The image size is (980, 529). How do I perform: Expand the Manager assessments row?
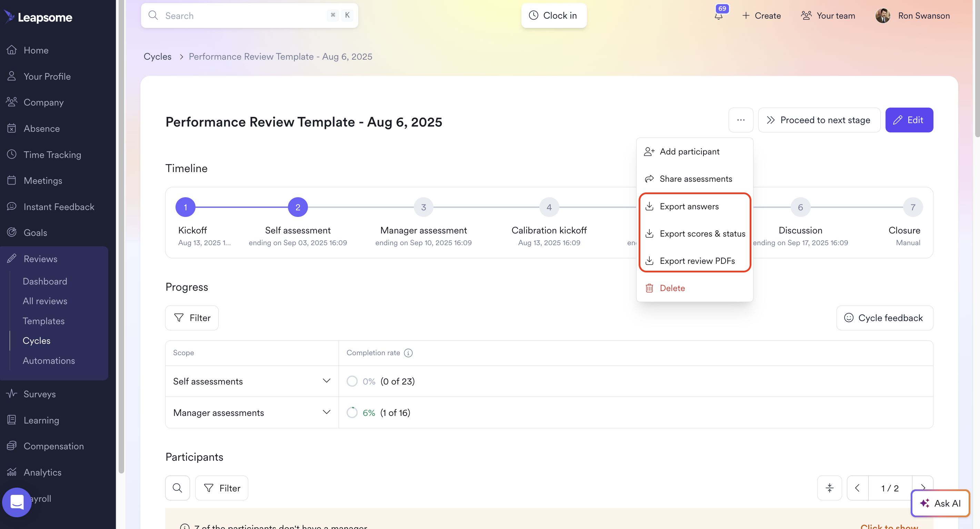326,412
